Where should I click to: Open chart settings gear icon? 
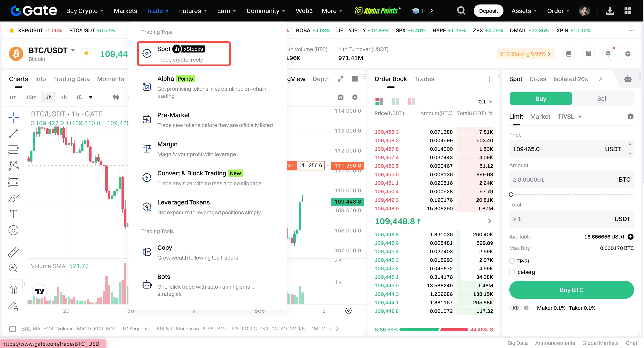coord(355,97)
